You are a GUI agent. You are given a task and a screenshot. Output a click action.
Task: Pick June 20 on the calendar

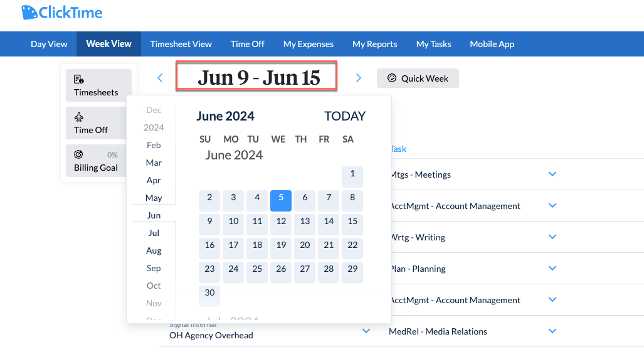(305, 249)
